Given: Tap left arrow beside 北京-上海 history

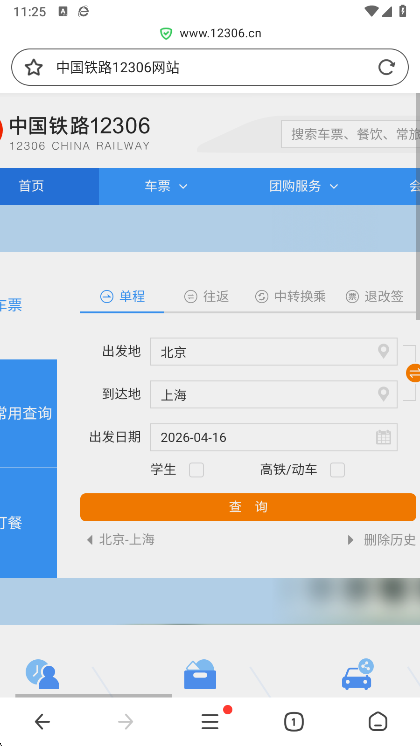Looking at the screenshot, I should tap(89, 540).
